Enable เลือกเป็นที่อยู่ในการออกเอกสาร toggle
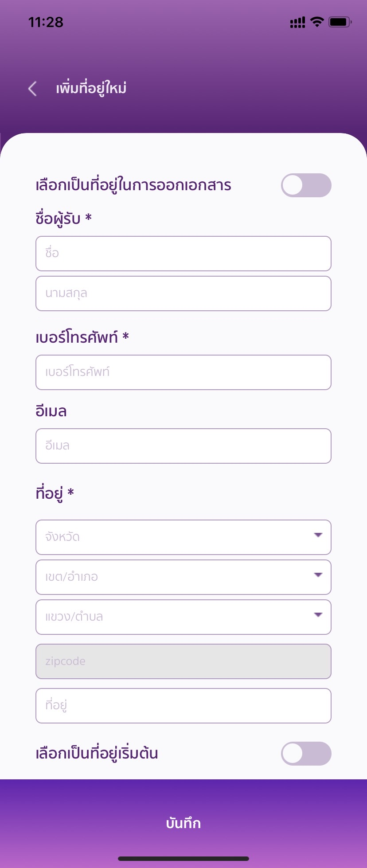 click(x=306, y=185)
